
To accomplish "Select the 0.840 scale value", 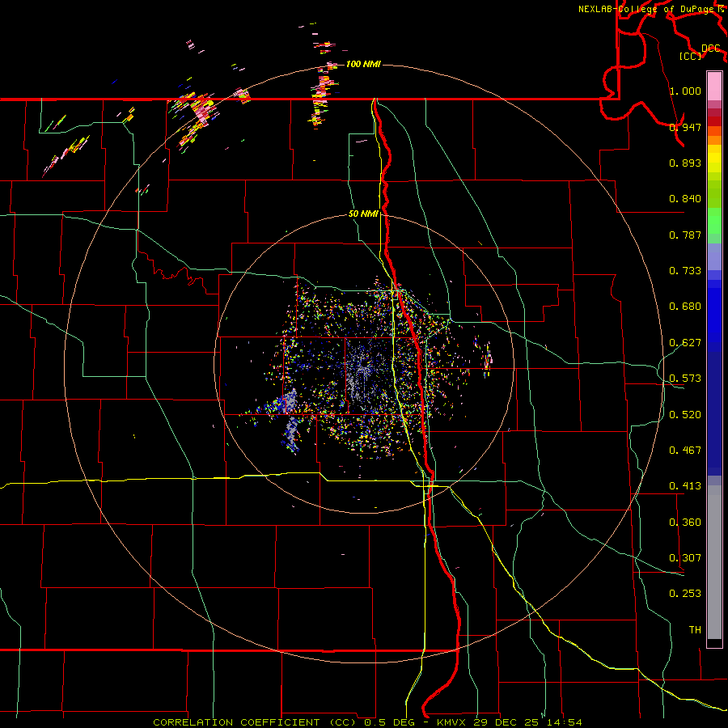I will pyautogui.click(x=685, y=198).
